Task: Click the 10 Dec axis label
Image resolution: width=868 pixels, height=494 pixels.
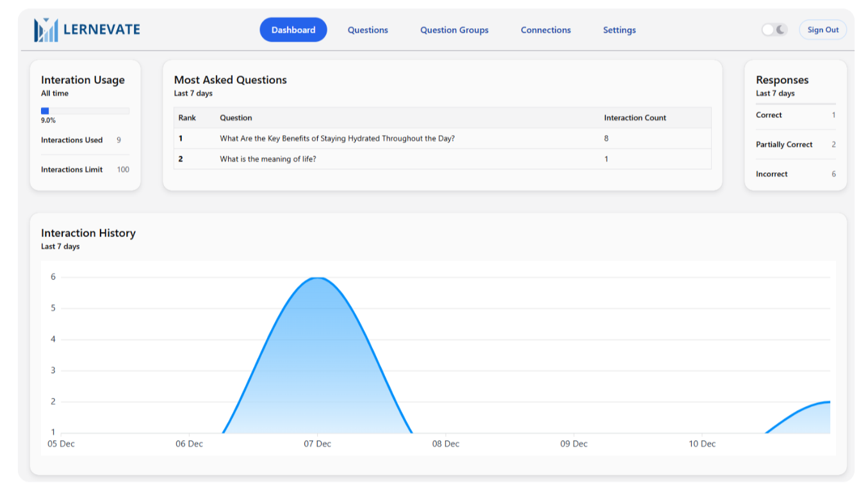Action: (702, 444)
